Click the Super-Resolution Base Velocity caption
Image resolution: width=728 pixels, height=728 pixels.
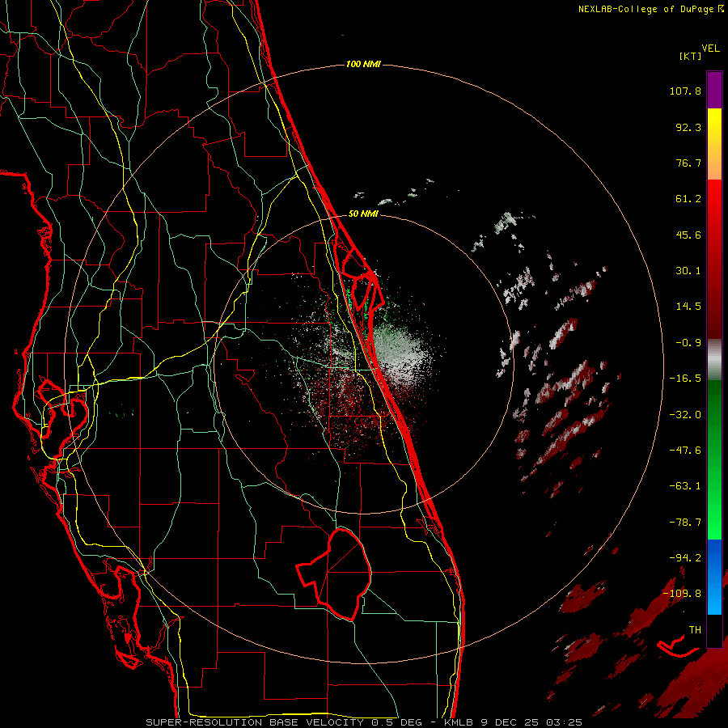[363, 722]
